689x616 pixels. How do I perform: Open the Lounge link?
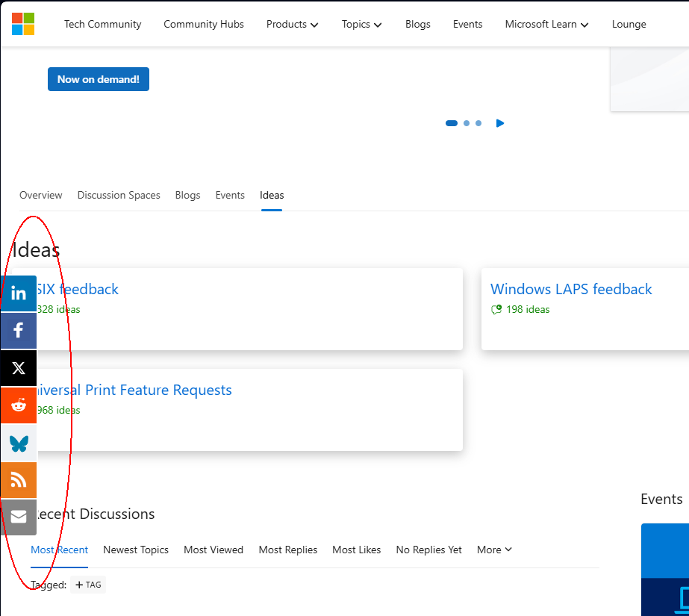[629, 24]
